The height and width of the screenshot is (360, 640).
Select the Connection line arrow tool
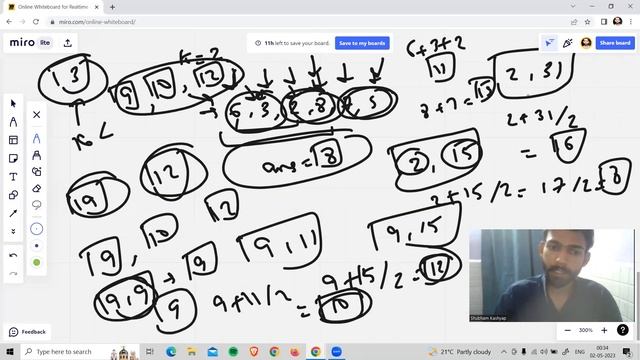coord(13,213)
